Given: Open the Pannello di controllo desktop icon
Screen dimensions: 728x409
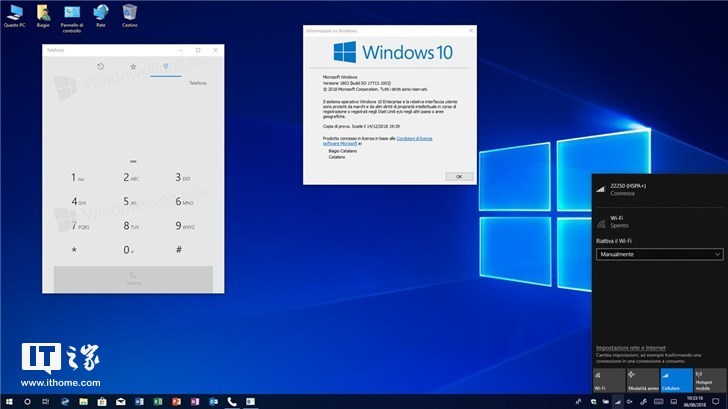Looking at the screenshot, I should coord(72,19).
